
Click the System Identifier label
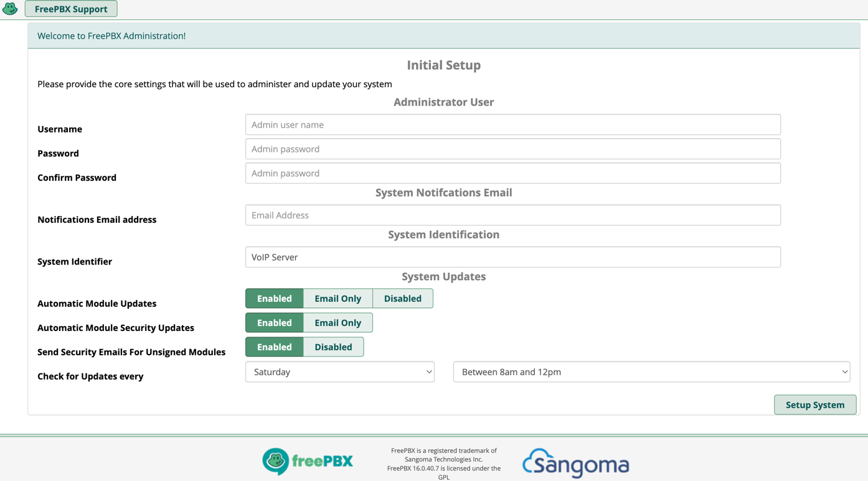[x=75, y=261]
